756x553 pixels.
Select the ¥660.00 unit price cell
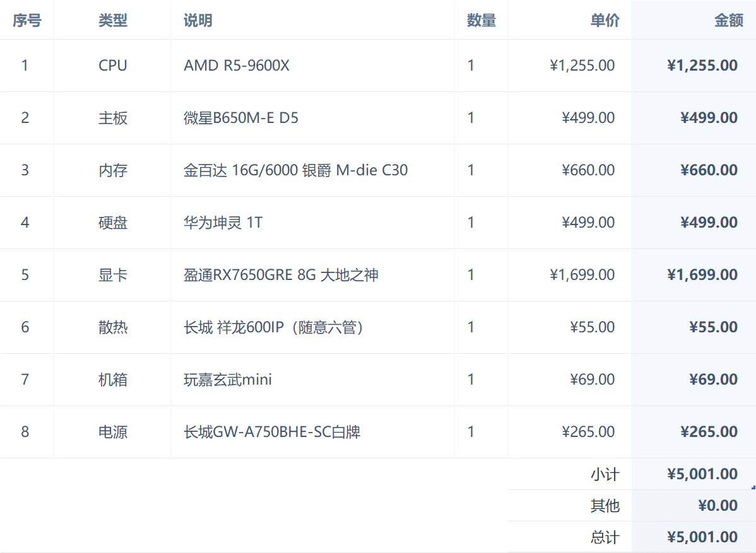[588, 170]
